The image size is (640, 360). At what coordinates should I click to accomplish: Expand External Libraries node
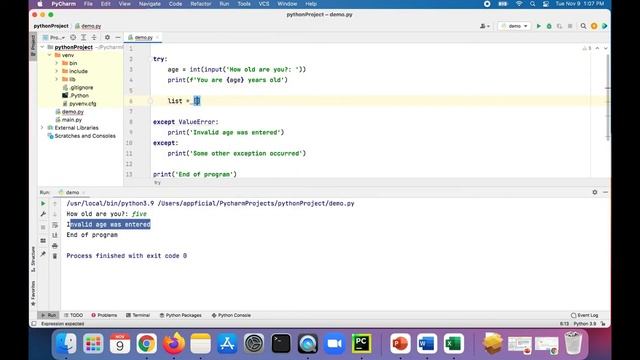[x=42, y=128]
